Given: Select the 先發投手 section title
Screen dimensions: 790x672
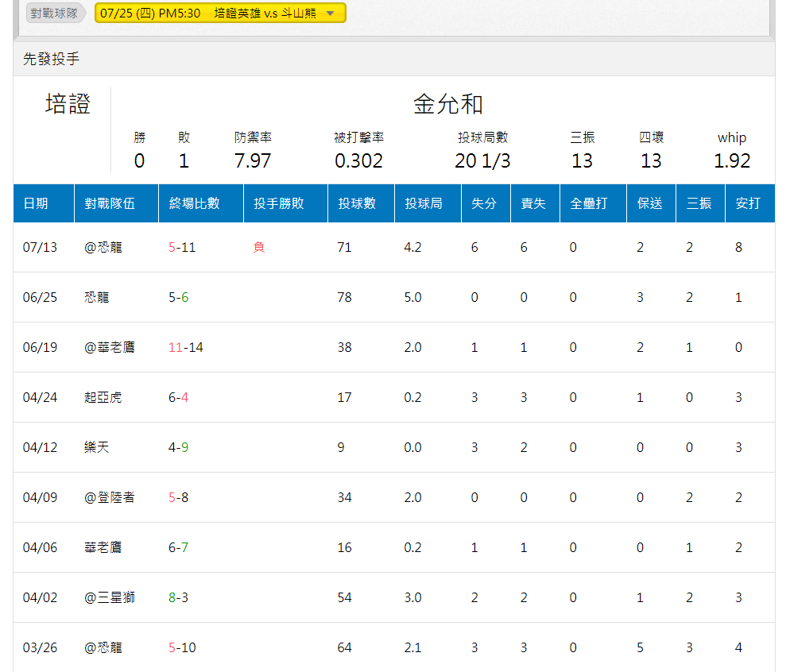Looking at the screenshot, I should click(51, 59).
